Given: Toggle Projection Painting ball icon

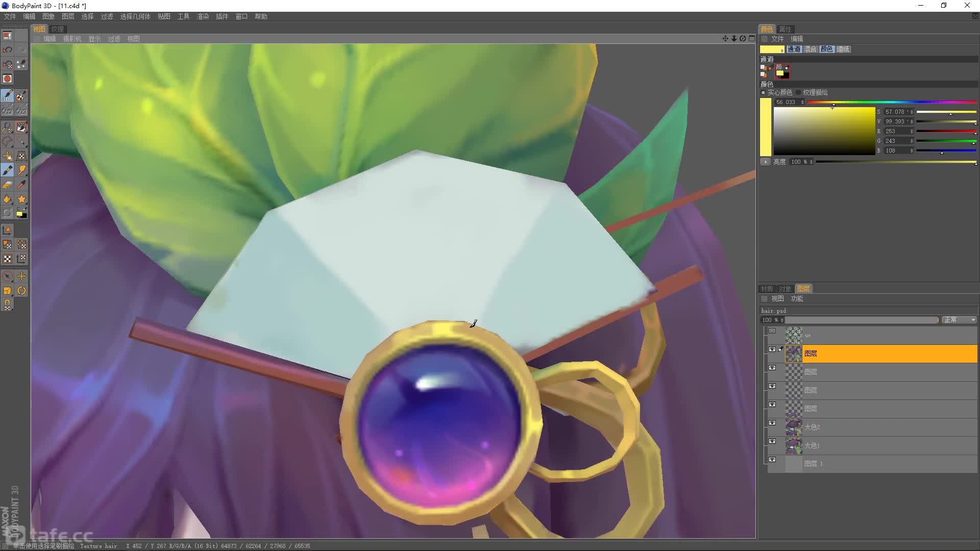Looking at the screenshot, I should pyautogui.click(x=21, y=95).
